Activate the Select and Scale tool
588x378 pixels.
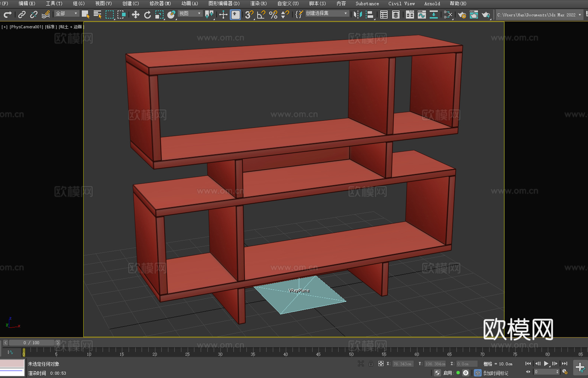pyautogui.click(x=159, y=14)
